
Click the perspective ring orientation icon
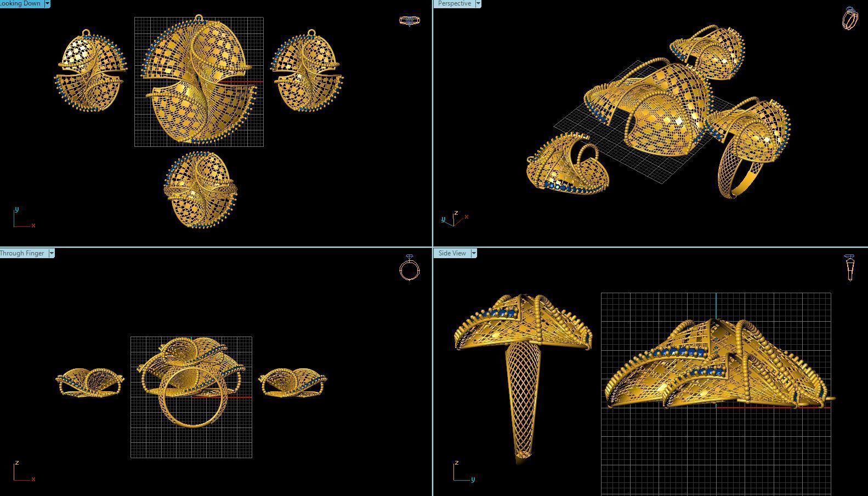tap(850, 19)
